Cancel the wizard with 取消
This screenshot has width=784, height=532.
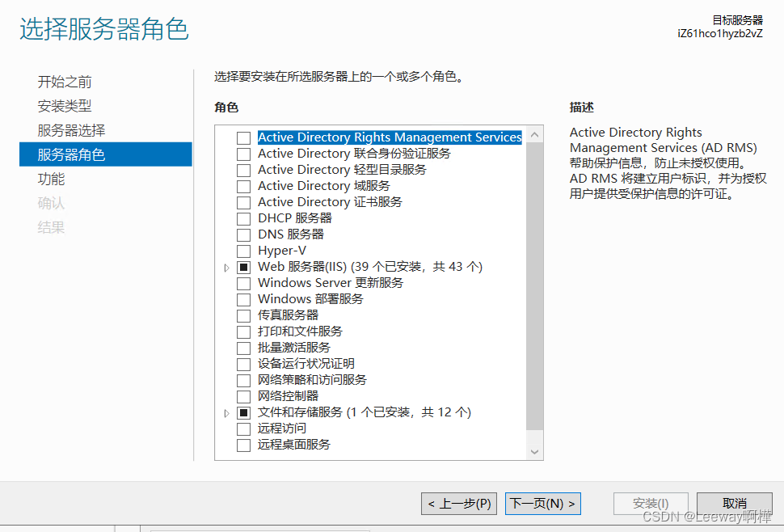pyautogui.click(x=734, y=504)
